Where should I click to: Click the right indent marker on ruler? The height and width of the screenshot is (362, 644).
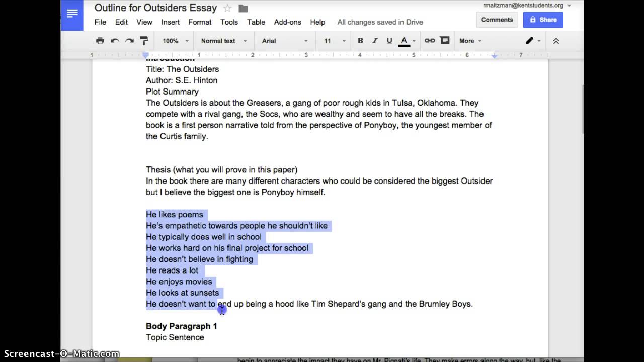click(x=495, y=56)
